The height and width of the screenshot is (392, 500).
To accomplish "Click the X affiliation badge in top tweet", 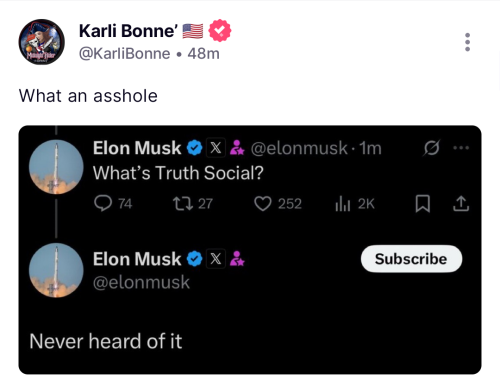I will coord(216,148).
